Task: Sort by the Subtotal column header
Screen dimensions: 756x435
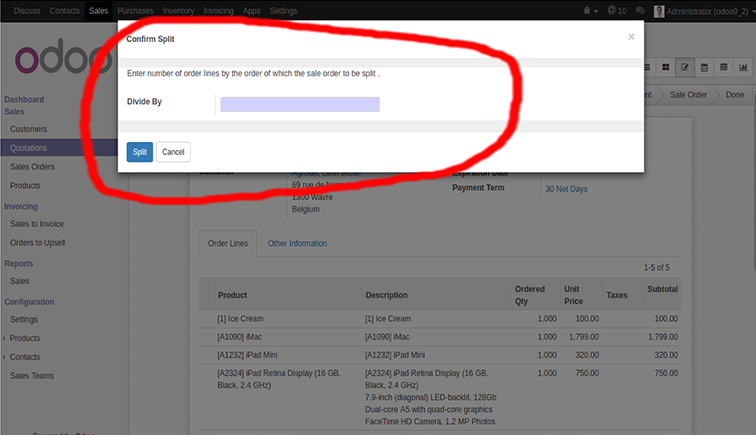Action: 662,289
